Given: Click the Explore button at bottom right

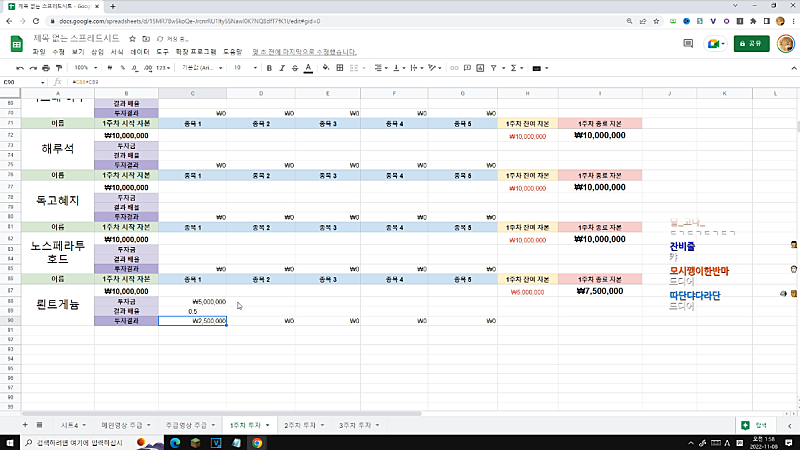Looking at the screenshot, I should 755,425.
